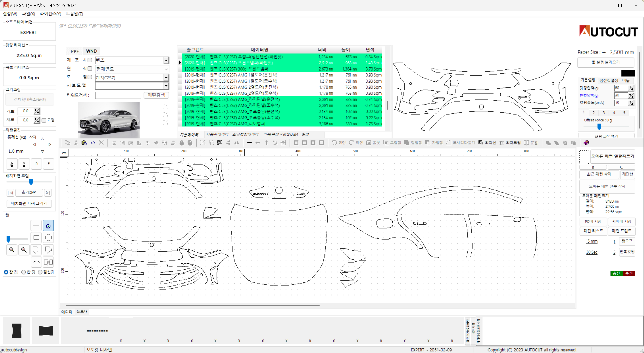The image size is (644, 353).
Task: Select the add pen point tool
Action: pos(12,164)
